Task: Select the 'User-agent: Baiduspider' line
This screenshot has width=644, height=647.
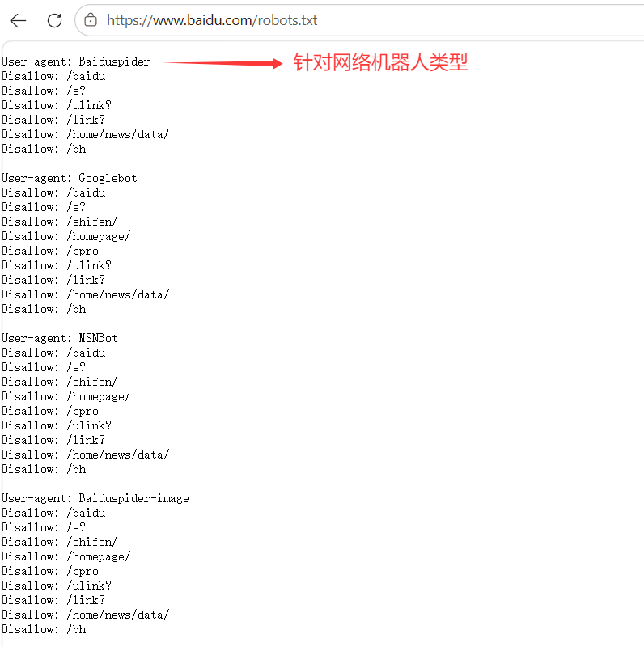Action: pos(76,62)
